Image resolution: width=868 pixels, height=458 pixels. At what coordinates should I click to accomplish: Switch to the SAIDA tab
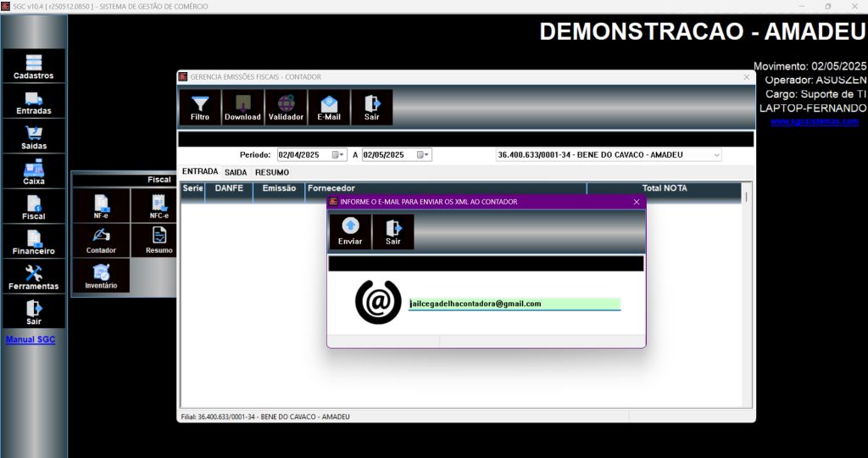[x=236, y=172]
